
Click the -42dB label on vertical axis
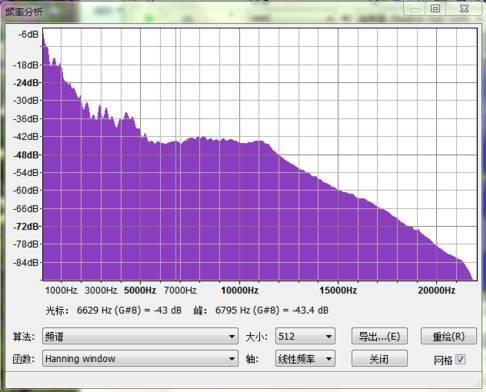click(26, 137)
